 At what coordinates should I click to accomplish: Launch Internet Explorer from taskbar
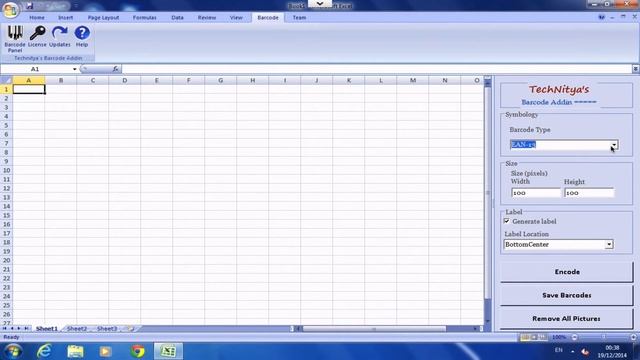pyautogui.click(x=44, y=351)
